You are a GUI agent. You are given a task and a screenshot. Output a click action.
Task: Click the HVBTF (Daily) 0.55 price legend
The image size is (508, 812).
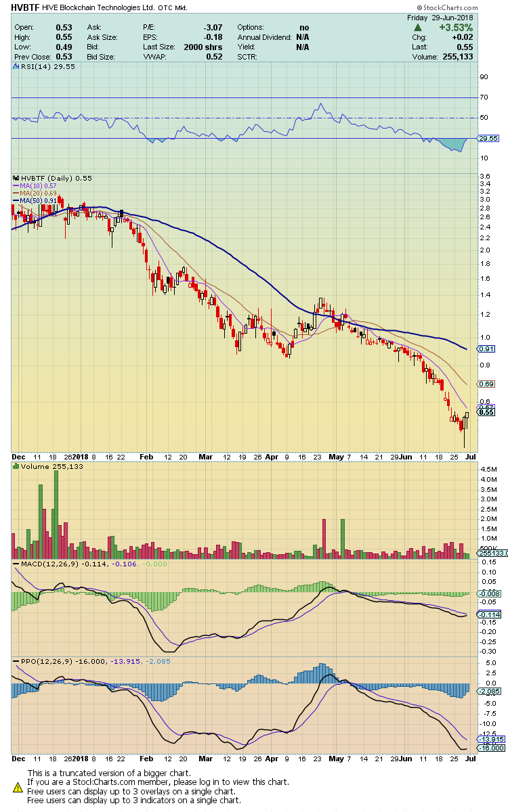tap(58, 178)
